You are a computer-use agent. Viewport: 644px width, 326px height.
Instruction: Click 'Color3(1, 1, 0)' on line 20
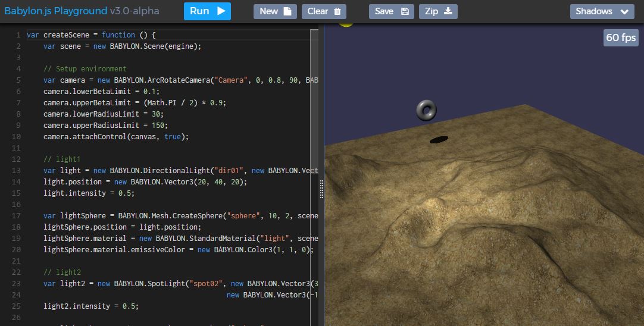(x=278, y=249)
